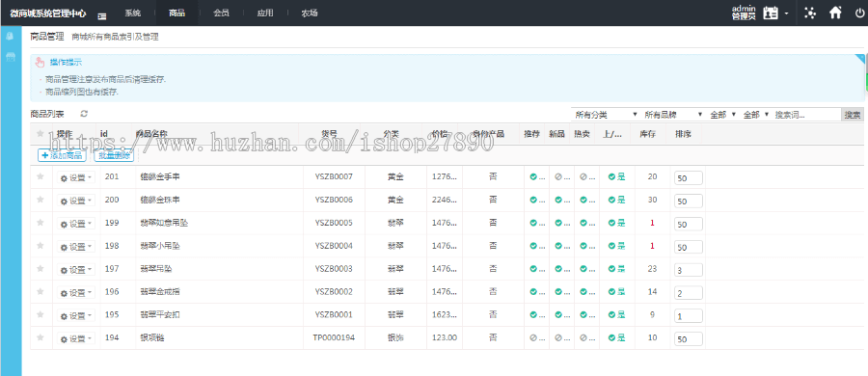Viewport: 868px width, 376px height.
Task: Click the power logout icon
Action: tap(859, 13)
